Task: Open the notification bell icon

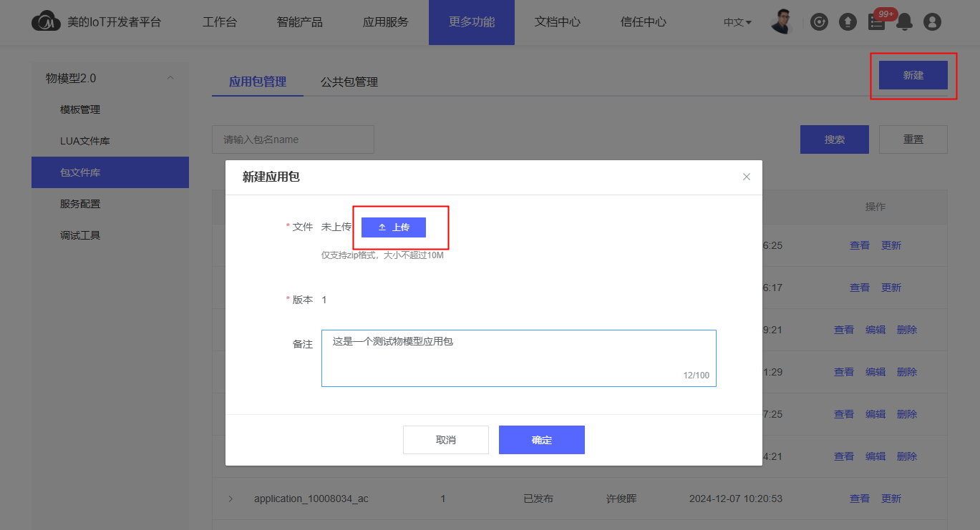Action: click(x=904, y=22)
